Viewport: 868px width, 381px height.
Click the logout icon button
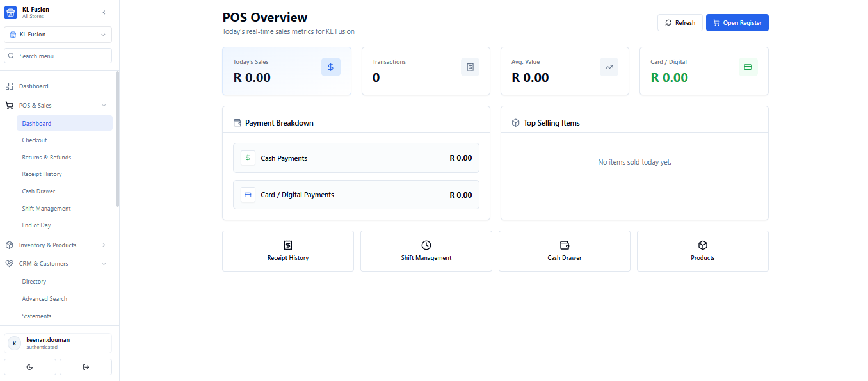[86, 367]
